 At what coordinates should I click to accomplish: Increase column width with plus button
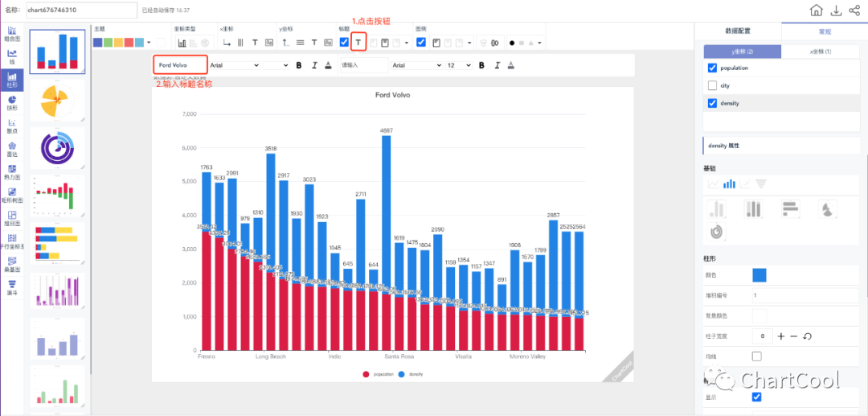[x=781, y=336]
